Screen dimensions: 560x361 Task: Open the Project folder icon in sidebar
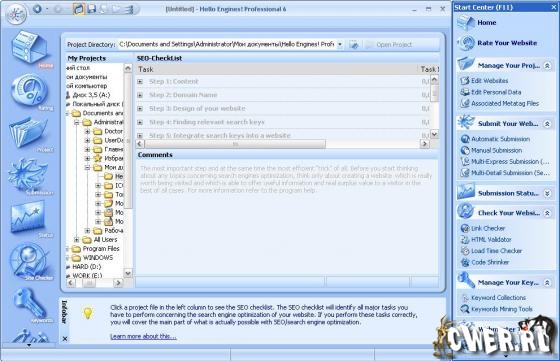coord(29,133)
